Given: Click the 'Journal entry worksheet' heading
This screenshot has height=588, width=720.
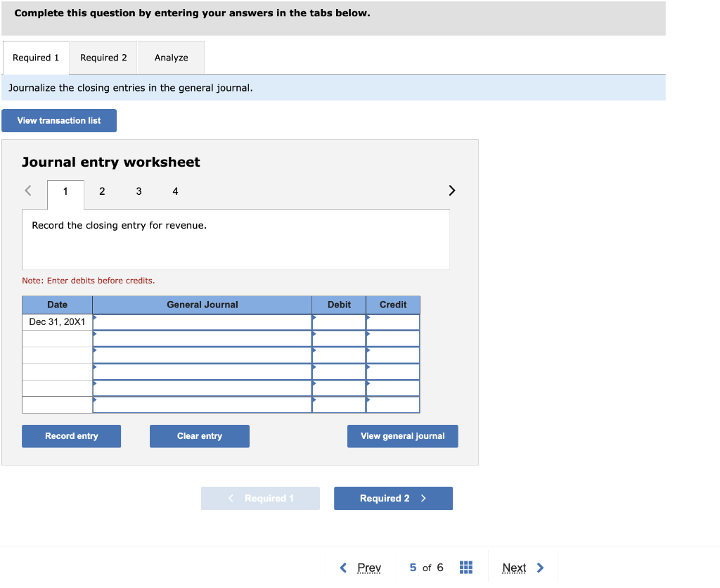Looking at the screenshot, I should (110, 162).
